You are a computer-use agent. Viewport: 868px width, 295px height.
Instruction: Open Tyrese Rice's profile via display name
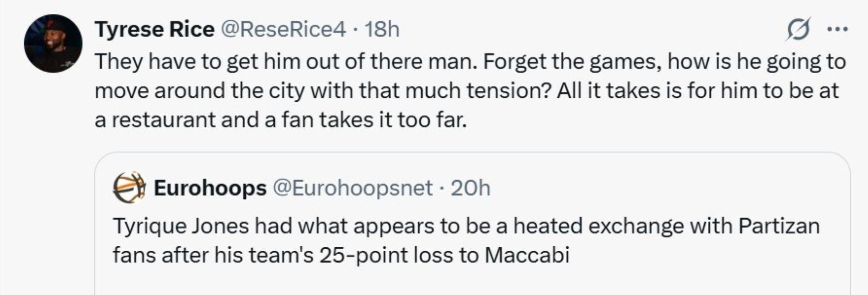pos(154,29)
